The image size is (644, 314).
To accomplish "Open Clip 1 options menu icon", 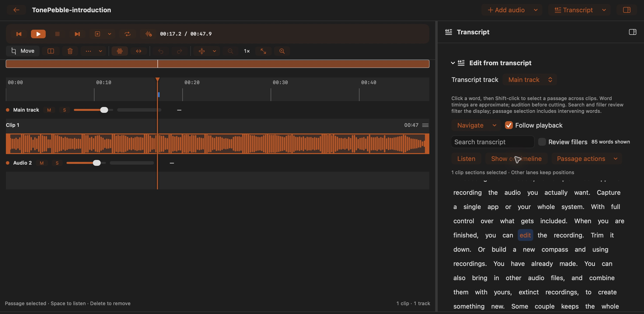I will pyautogui.click(x=425, y=125).
